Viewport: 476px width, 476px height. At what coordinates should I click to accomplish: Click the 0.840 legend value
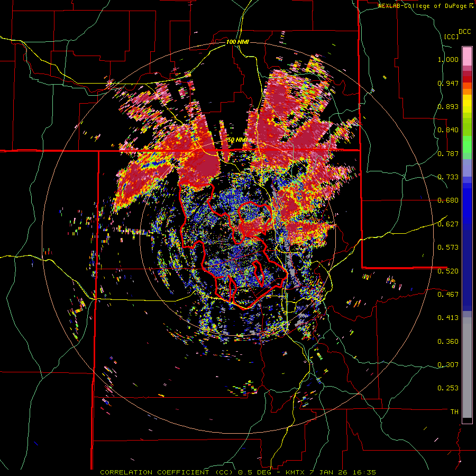coord(448,130)
